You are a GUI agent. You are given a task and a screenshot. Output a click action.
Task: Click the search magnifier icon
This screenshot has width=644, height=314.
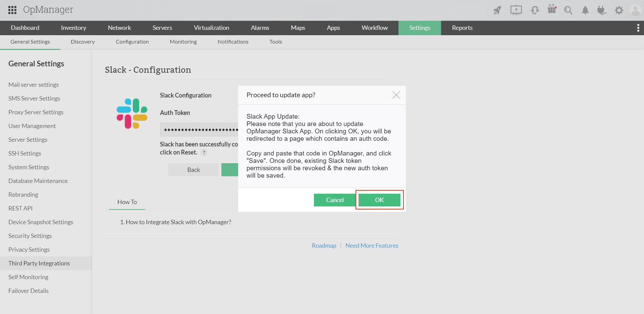coord(568,10)
